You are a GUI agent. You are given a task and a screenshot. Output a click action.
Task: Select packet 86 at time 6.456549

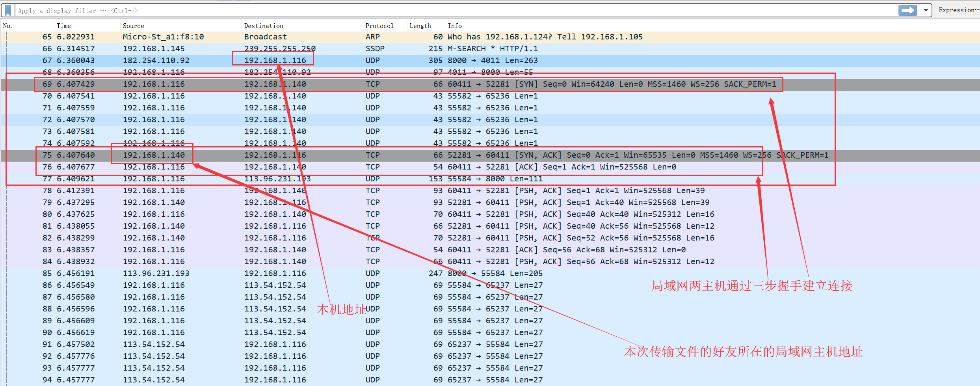(490, 285)
